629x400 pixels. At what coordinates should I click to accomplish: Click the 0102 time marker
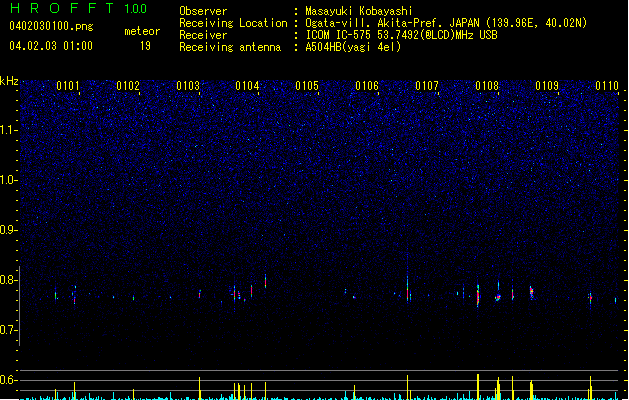128,86
